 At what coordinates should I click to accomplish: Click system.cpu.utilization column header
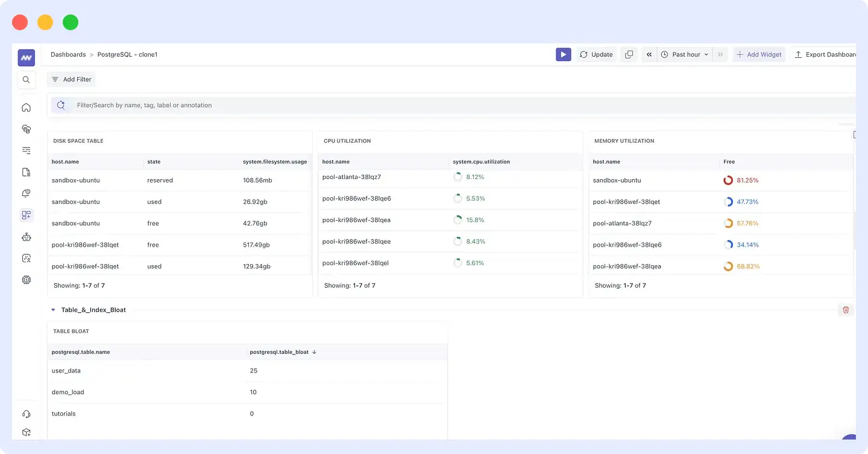pos(481,162)
